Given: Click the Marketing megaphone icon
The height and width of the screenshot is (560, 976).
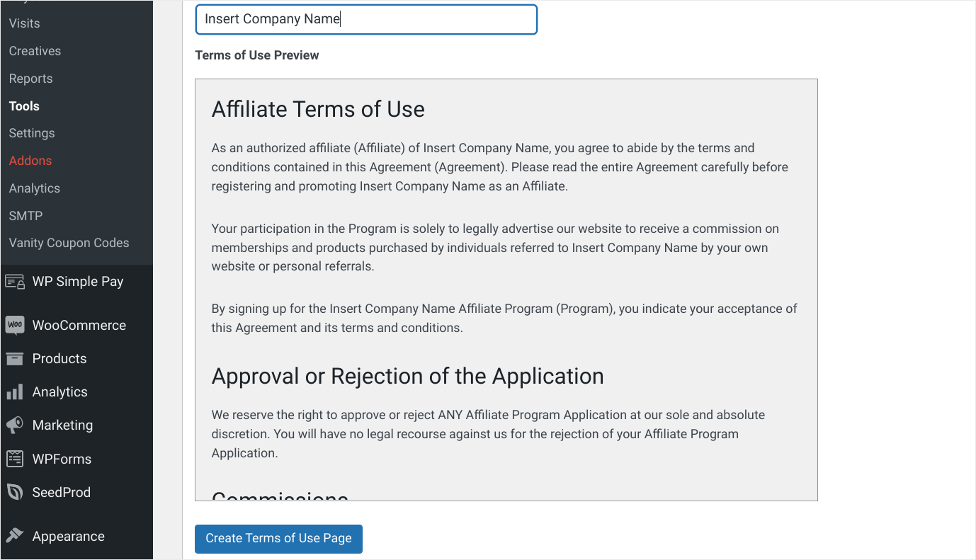Looking at the screenshot, I should [15, 425].
